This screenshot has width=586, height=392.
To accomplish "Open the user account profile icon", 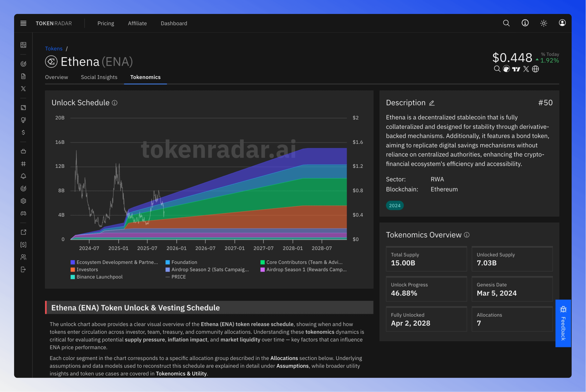I will pos(562,23).
